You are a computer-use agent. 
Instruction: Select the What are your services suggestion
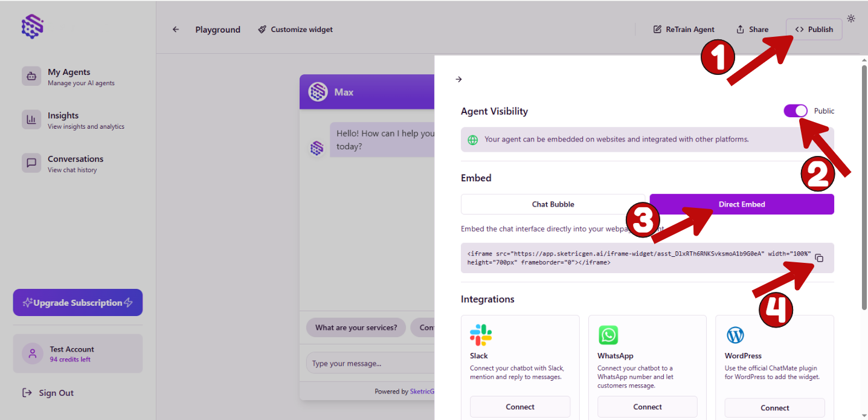(x=356, y=327)
